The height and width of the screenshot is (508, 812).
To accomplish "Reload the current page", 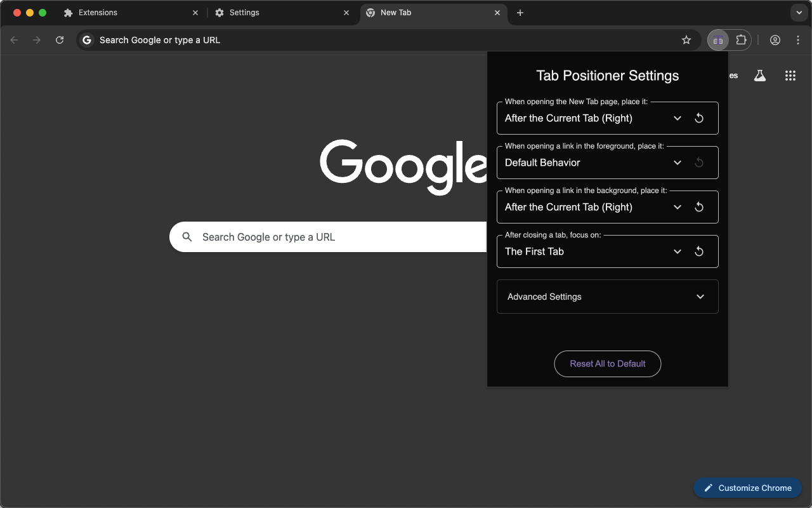I will tap(60, 39).
